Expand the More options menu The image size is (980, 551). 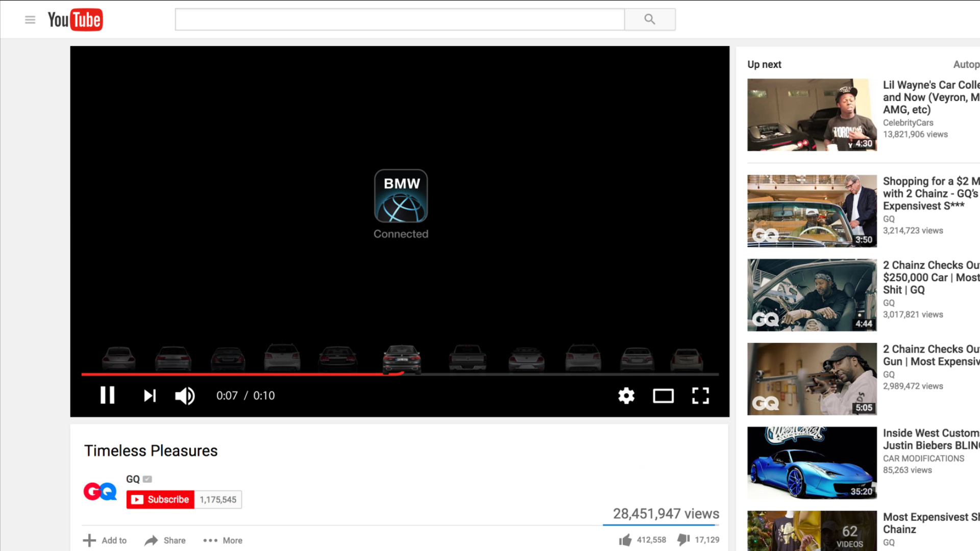click(x=223, y=540)
